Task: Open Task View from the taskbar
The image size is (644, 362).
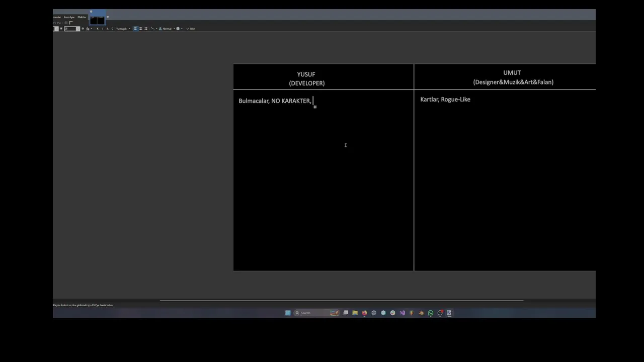Action: (346, 313)
